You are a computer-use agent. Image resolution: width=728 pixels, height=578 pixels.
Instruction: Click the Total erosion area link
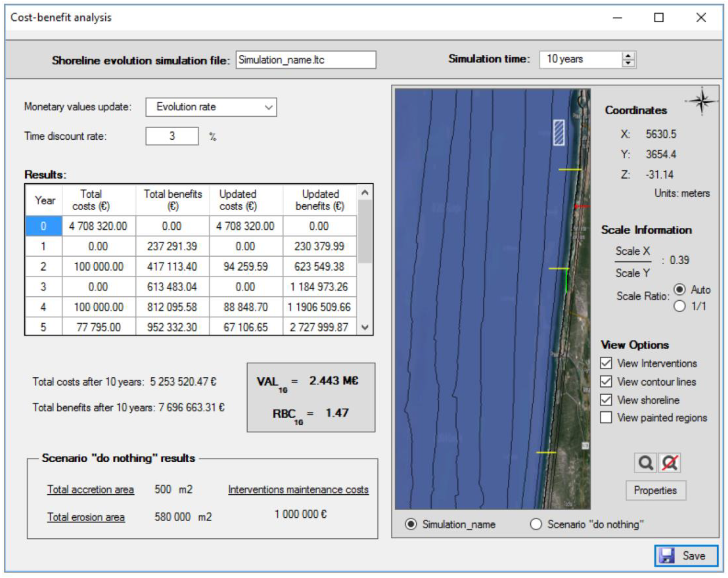click(x=86, y=517)
